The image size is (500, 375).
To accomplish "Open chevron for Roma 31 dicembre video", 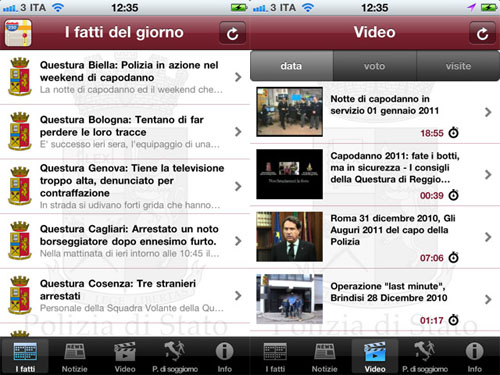I will pos(488,237).
